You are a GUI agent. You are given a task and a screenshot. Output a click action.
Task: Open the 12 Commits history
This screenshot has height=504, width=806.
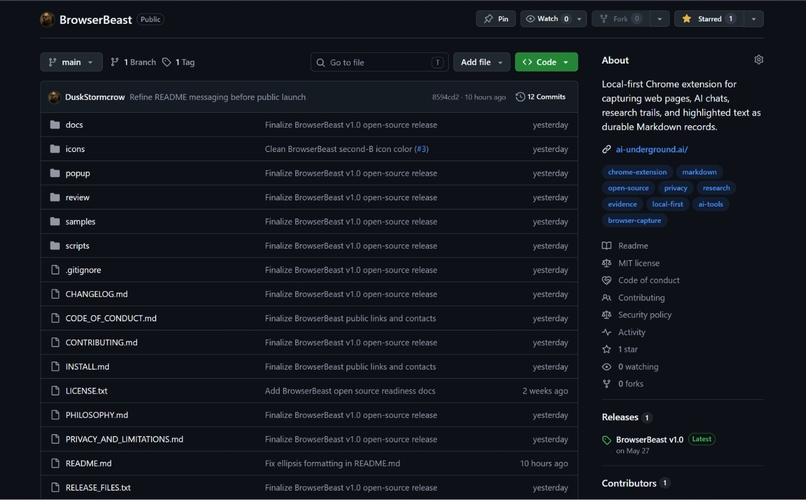tap(540, 97)
